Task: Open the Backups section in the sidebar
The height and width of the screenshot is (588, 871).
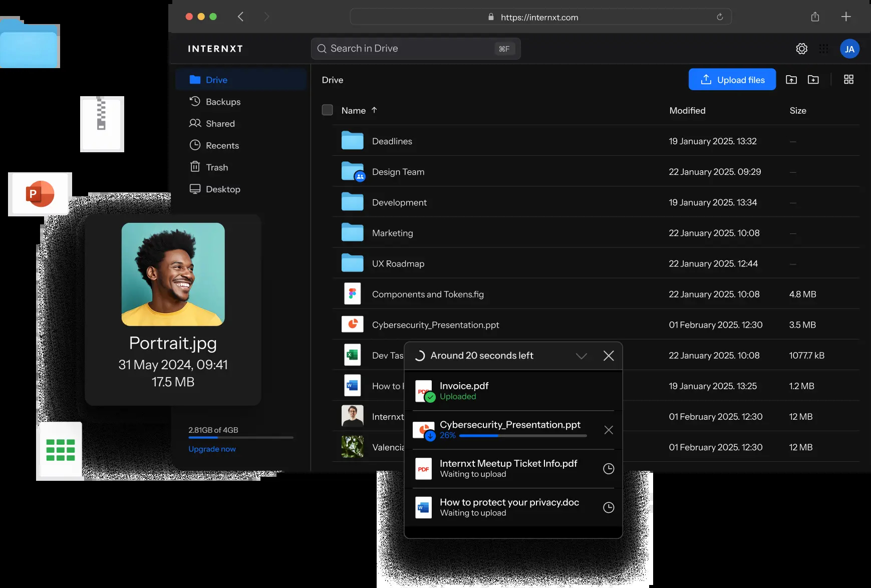Action: coord(223,101)
